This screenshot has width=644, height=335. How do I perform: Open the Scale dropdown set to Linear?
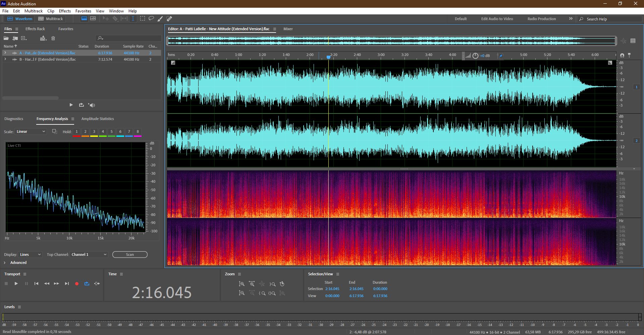pyautogui.click(x=31, y=131)
